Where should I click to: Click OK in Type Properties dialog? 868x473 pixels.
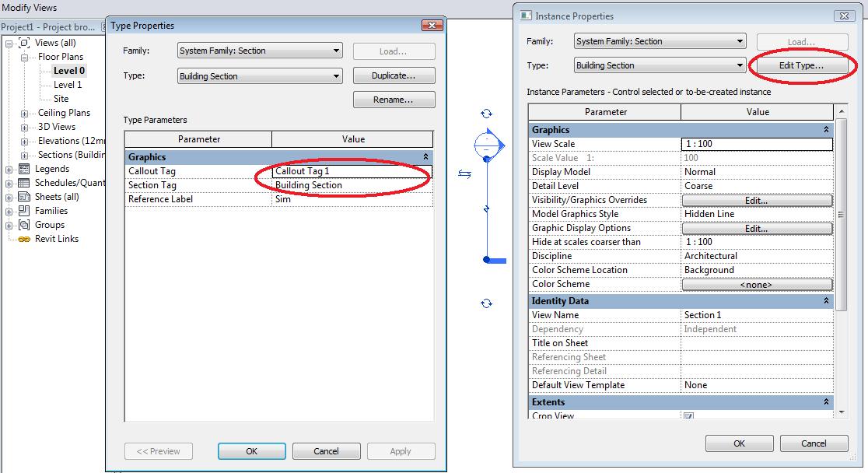(252, 451)
